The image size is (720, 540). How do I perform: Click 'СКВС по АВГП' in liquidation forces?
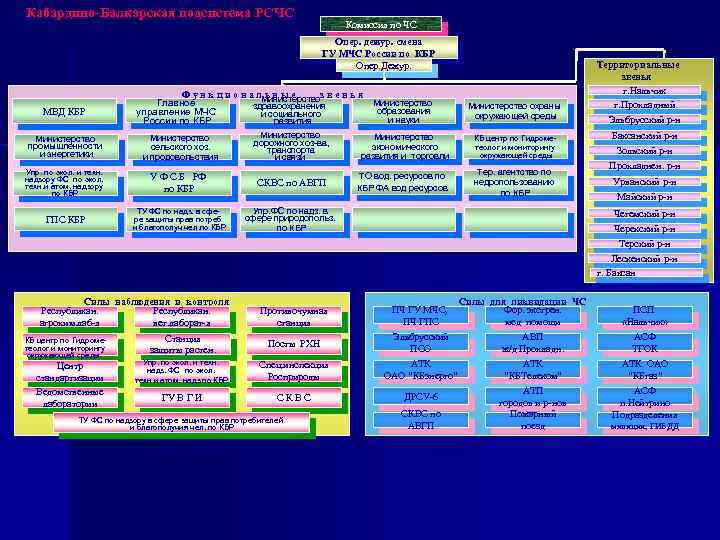tap(421, 420)
